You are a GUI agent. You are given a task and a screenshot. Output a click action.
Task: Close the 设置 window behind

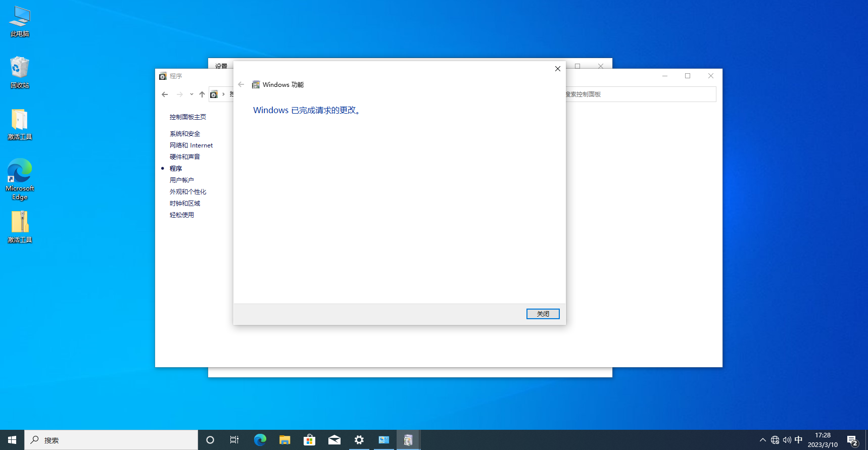pos(601,66)
